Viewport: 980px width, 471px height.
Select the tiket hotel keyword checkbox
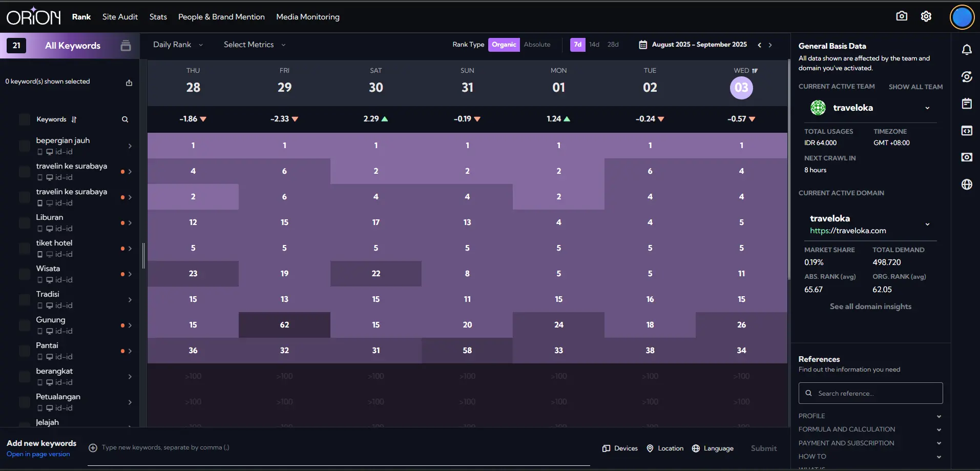coord(24,249)
